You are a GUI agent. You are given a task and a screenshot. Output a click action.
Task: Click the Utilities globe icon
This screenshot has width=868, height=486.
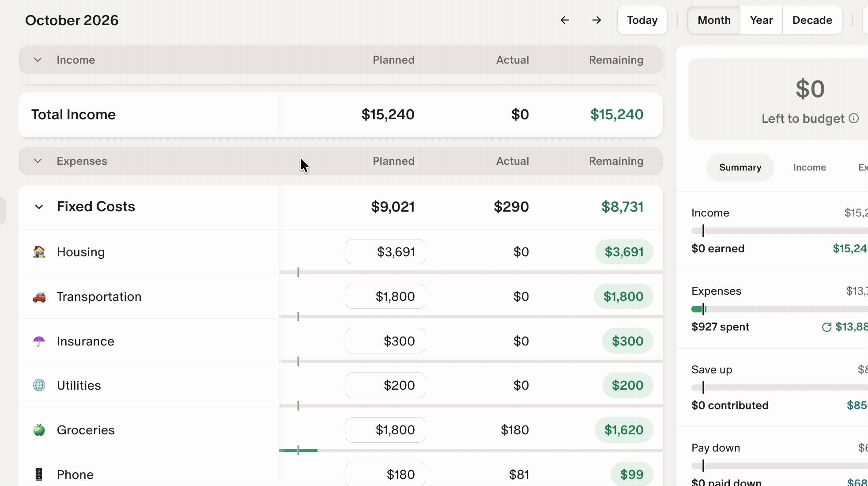39,385
